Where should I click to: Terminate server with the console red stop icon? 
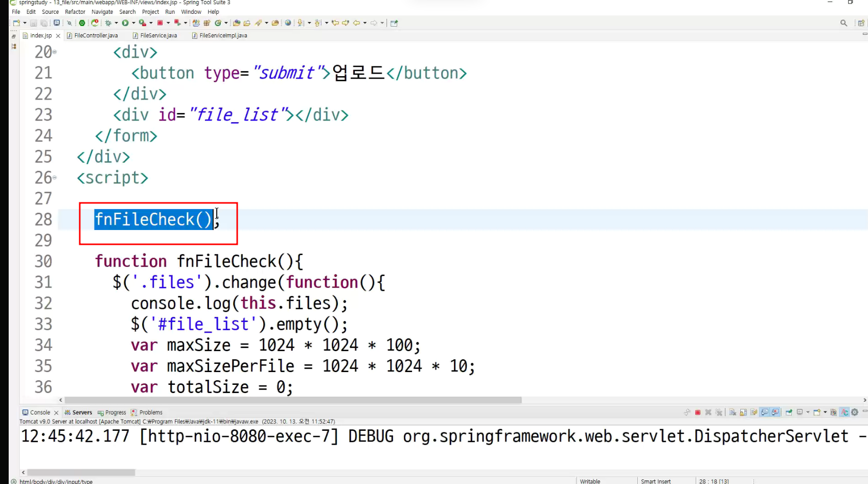(698, 412)
